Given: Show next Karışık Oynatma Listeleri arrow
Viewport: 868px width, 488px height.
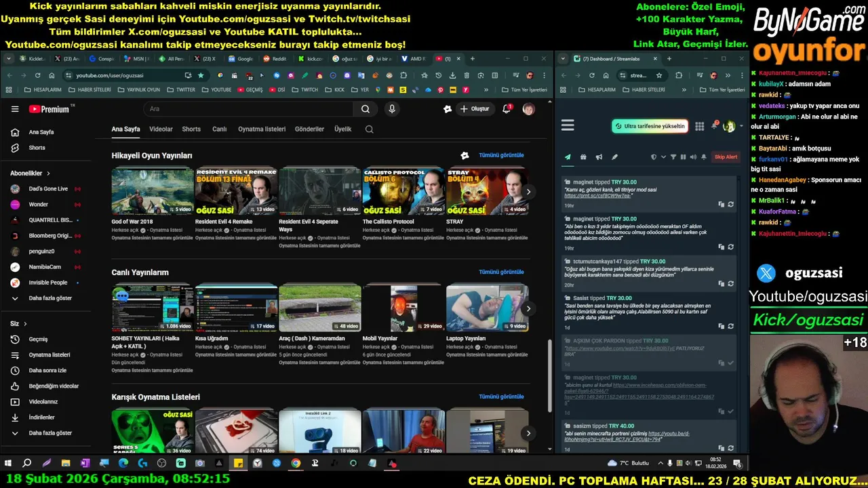Looking at the screenshot, I should (x=528, y=433).
